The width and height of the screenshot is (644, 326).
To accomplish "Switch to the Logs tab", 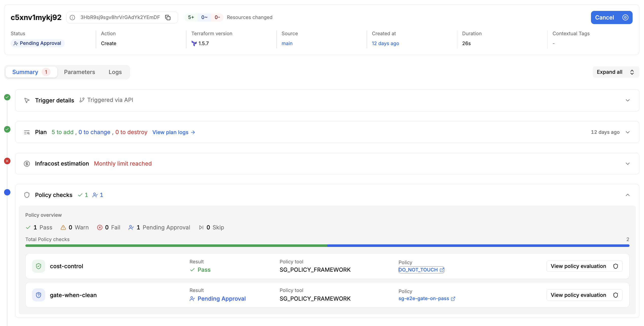I will point(115,72).
